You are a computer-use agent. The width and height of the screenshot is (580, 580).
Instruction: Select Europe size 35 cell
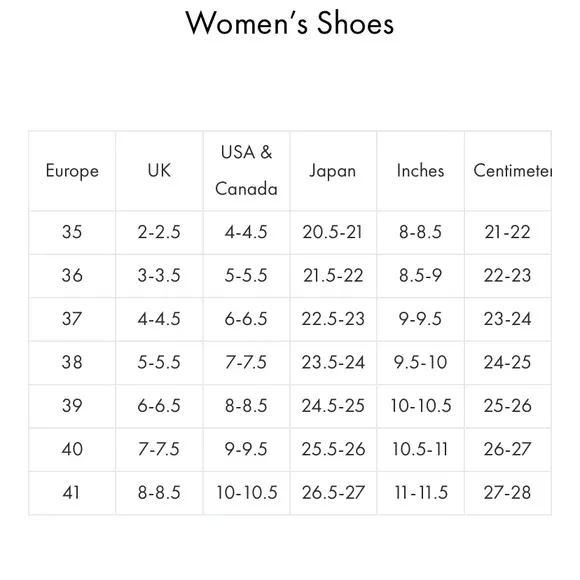pos(72,232)
